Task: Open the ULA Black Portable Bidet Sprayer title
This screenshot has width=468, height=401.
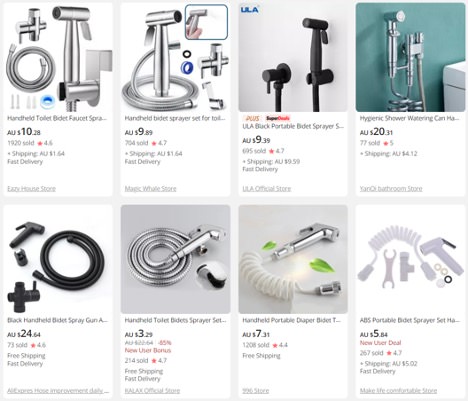Action: [x=293, y=126]
